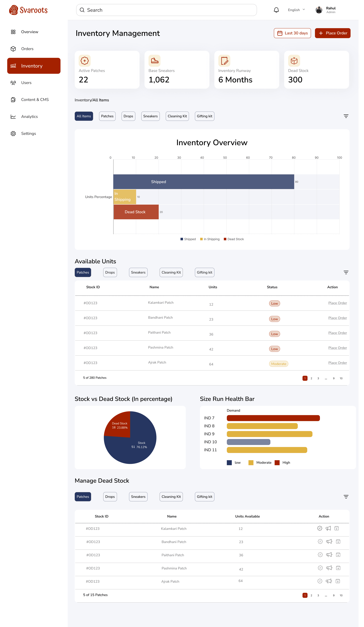The width and height of the screenshot is (364, 627).
Task: Click archive box icon in Ajrak Patch row
Action: click(x=338, y=581)
